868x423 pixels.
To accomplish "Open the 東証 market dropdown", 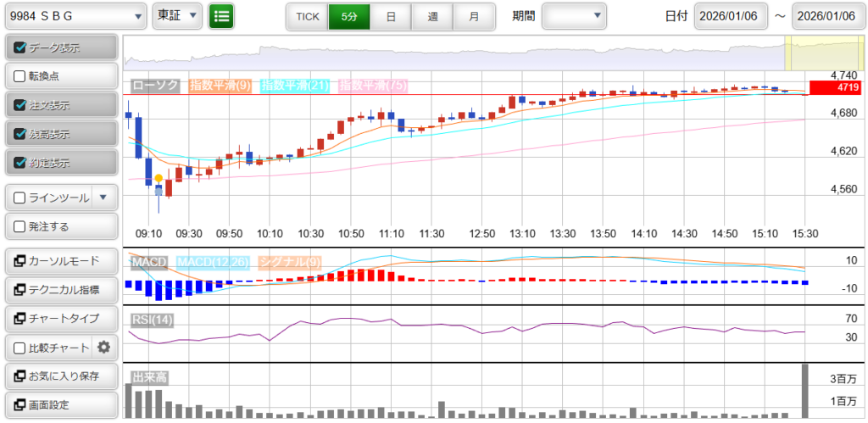I will pyautogui.click(x=177, y=16).
